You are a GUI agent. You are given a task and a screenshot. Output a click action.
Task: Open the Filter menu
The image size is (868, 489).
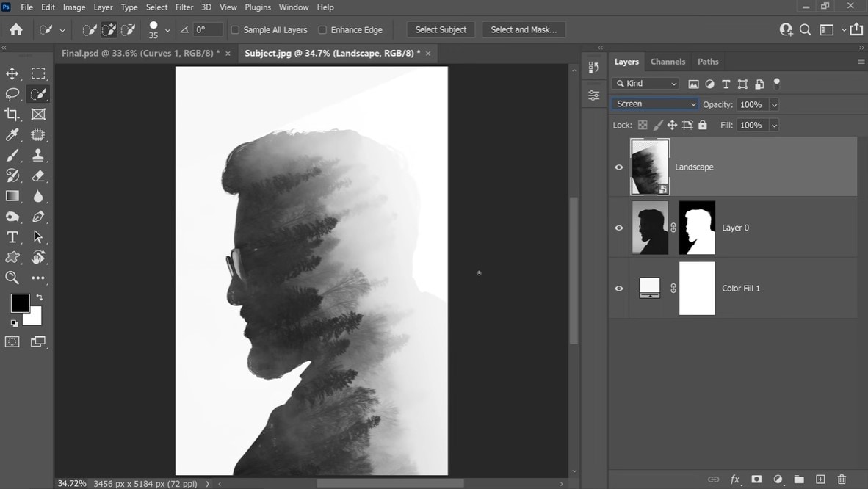tap(184, 7)
